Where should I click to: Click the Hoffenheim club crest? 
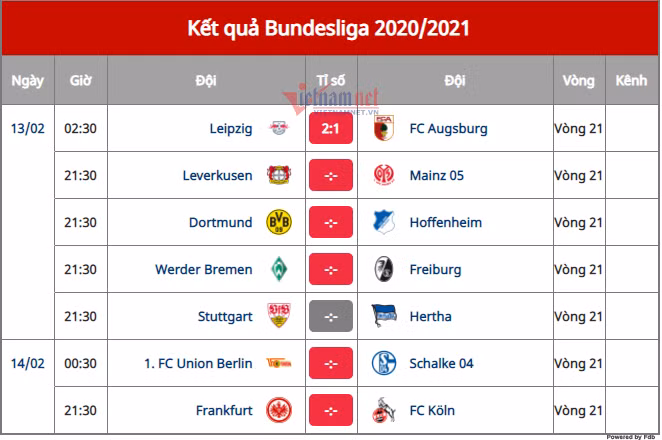tap(382, 222)
